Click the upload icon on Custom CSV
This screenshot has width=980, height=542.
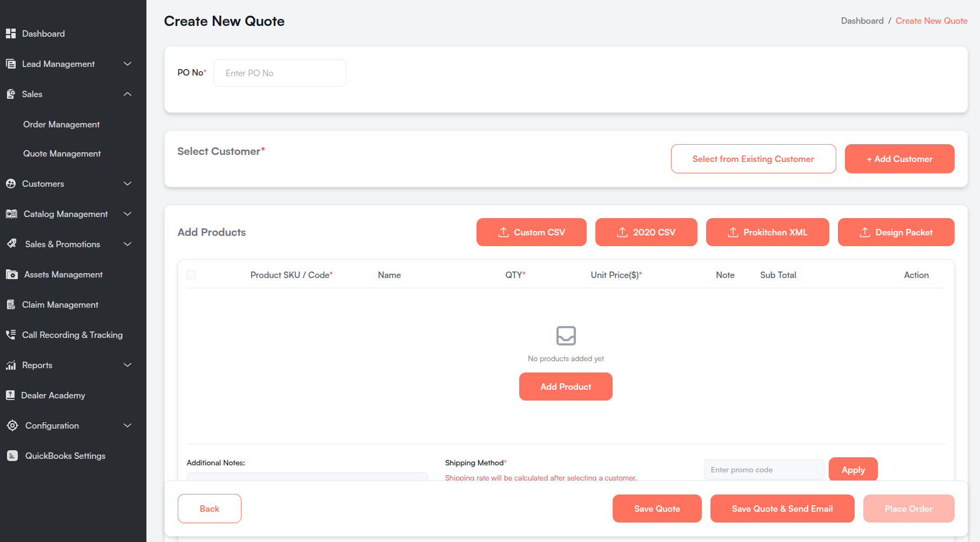pos(504,232)
